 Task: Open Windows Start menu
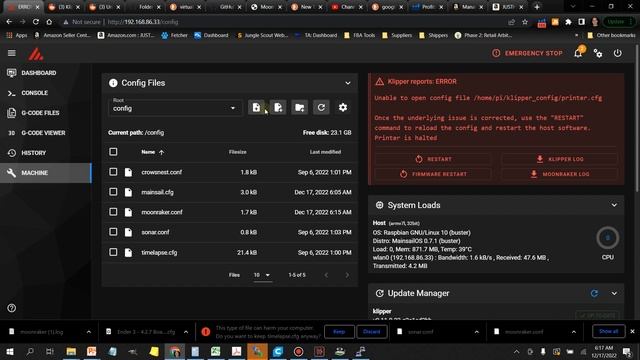[10, 351]
